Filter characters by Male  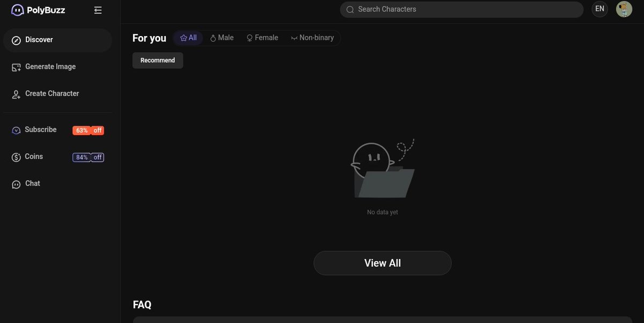coord(222,38)
